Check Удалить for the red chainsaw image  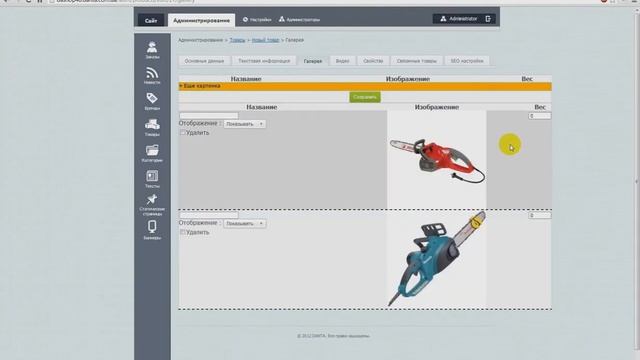(182, 132)
